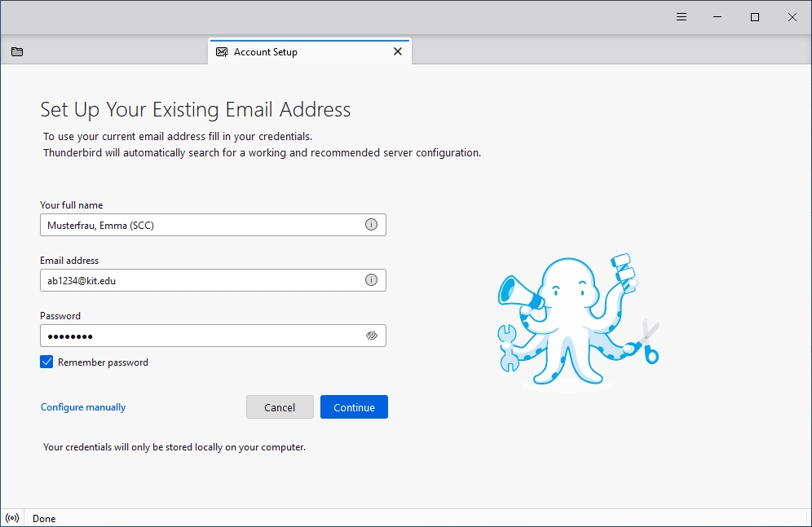This screenshot has width=812, height=527.
Task: Click the Remember password label text
Action: [x=103, y=362]
